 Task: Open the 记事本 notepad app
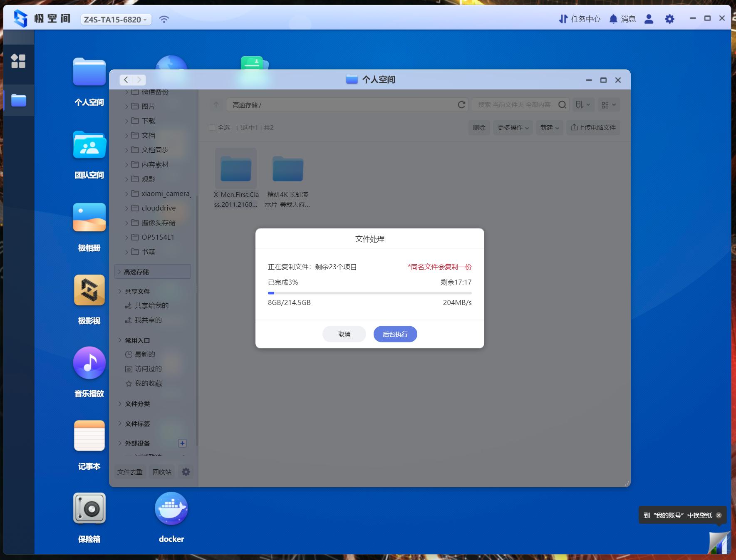[89, 436]
